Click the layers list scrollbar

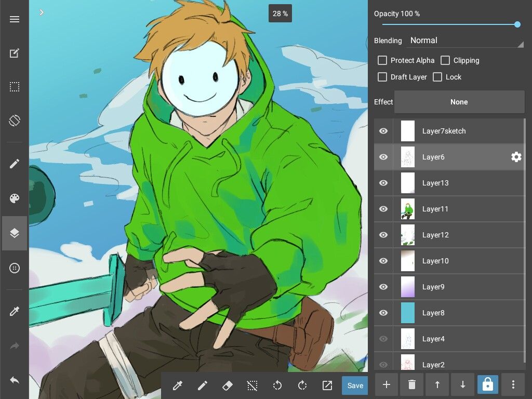[525, 240]
